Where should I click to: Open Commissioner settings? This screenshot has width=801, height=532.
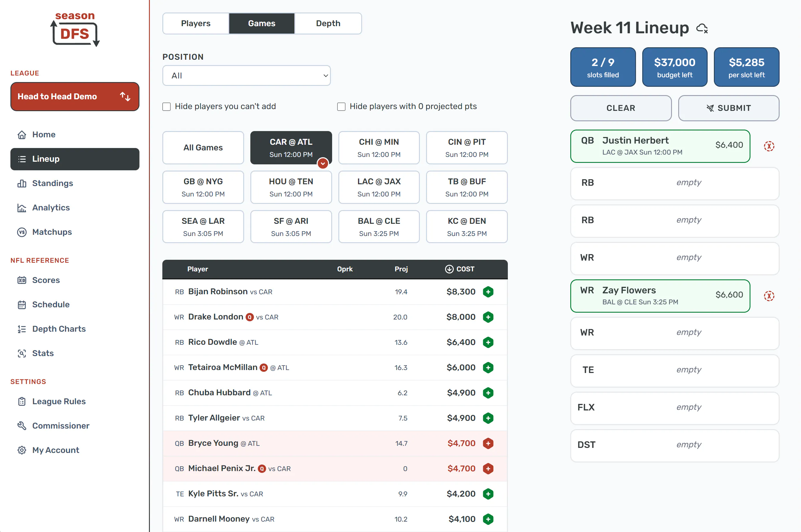75,426
